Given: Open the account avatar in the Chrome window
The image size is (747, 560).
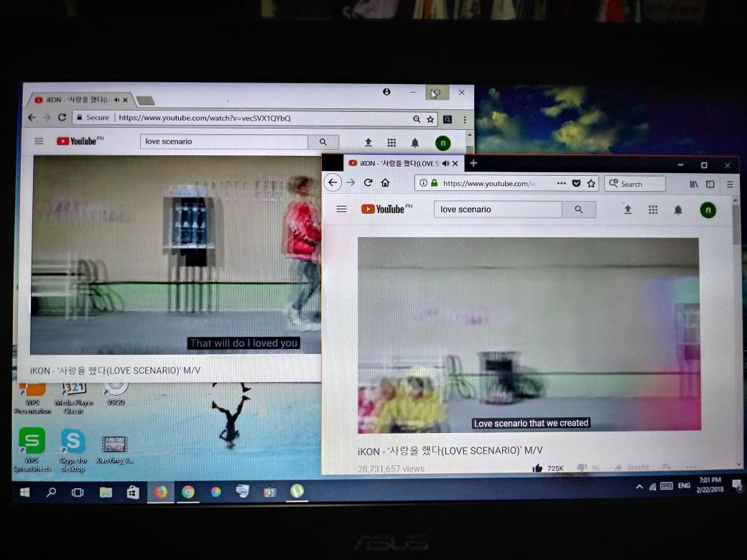Looking at the screenshot, I should (442, 143).
